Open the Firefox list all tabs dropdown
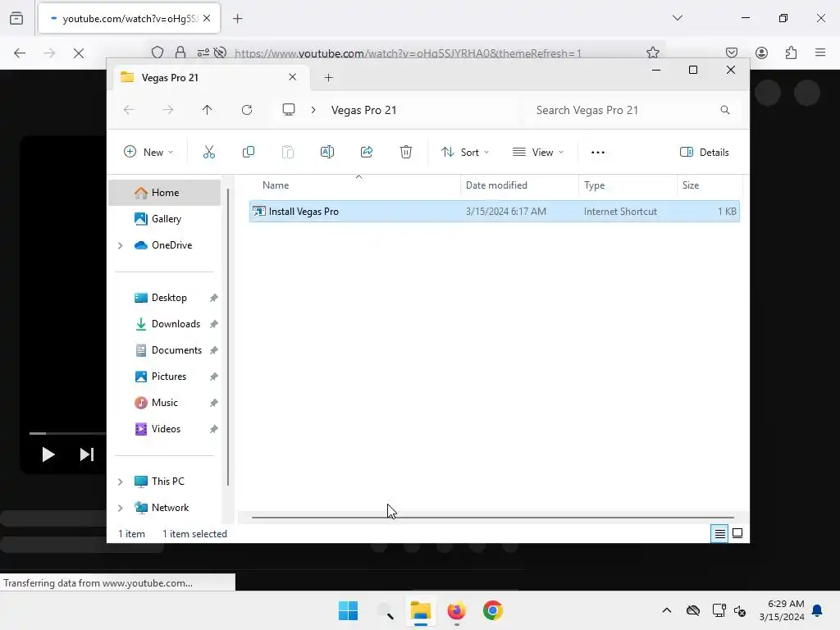 (x=678, y=18)
